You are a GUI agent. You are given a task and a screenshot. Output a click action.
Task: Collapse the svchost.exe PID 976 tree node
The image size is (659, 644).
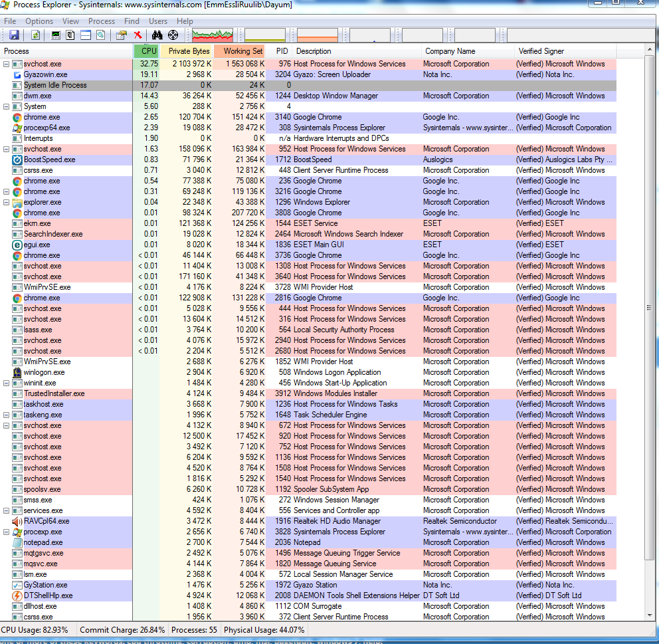click(x=6, y=64)
